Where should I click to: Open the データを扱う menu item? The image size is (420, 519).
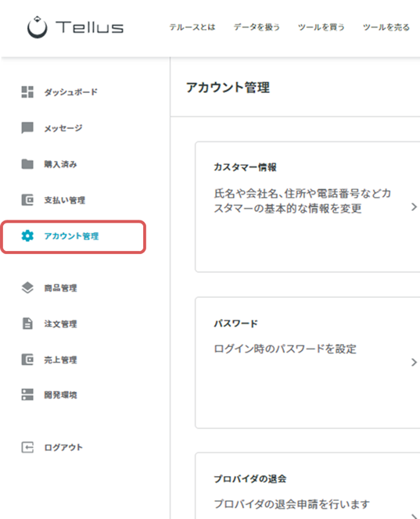coord(257,27)
